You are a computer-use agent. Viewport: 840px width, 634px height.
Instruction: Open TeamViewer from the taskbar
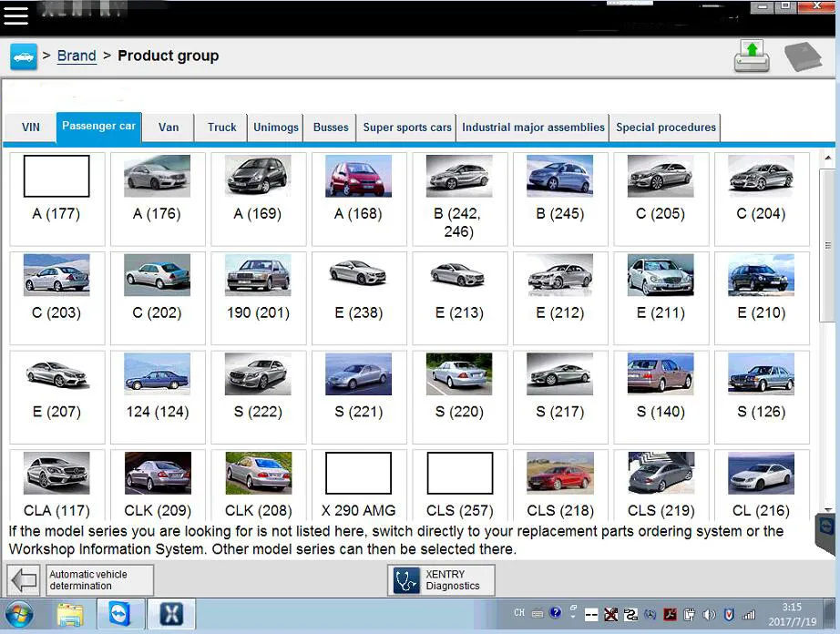click(120, 615)
